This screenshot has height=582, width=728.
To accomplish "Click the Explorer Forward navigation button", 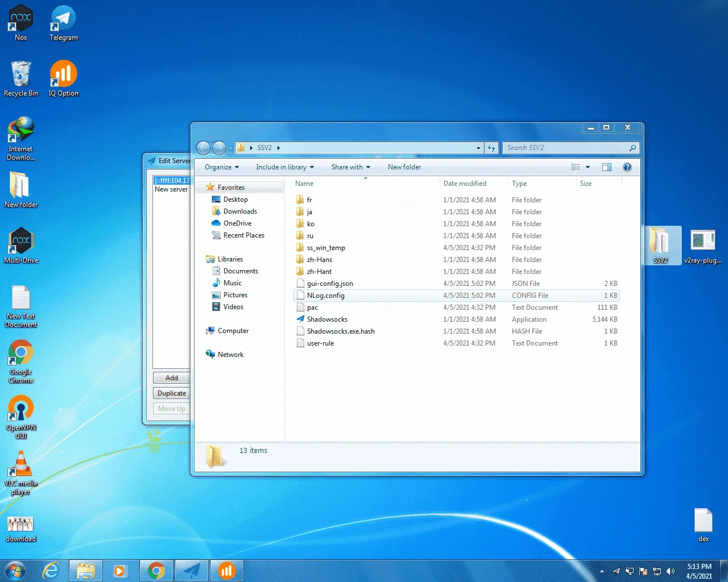I will 219,148.
